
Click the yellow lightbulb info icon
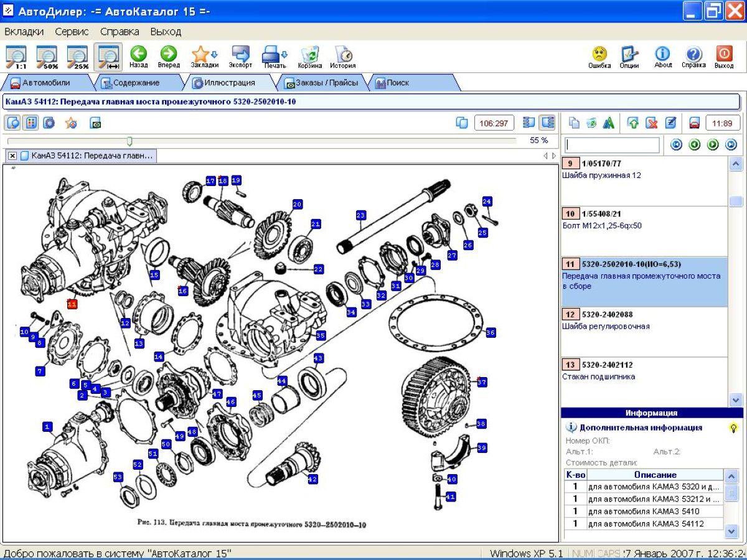coord(734,428)
